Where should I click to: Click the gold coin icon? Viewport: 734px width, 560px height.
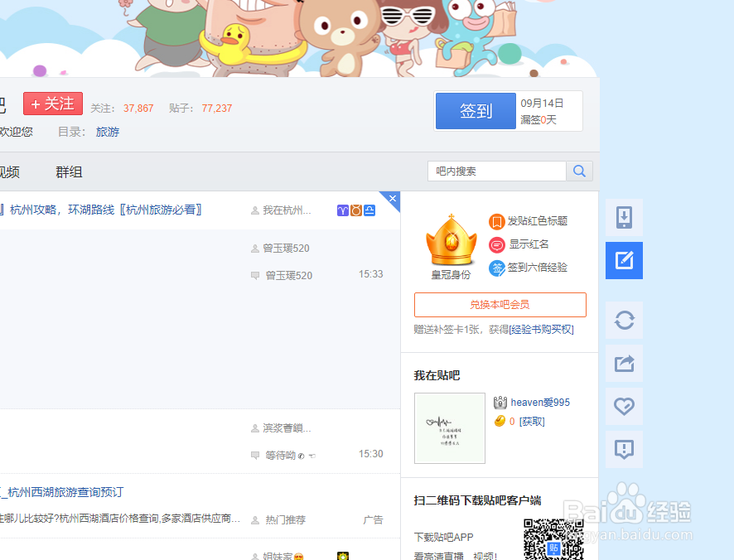[x=500, y=421]
